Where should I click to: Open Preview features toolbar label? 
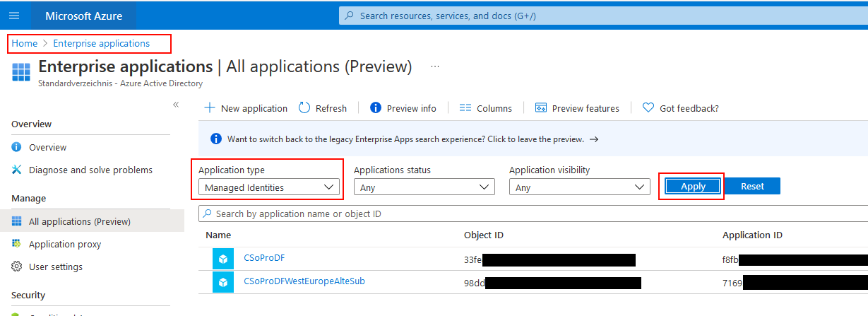[x=585, y=108]
